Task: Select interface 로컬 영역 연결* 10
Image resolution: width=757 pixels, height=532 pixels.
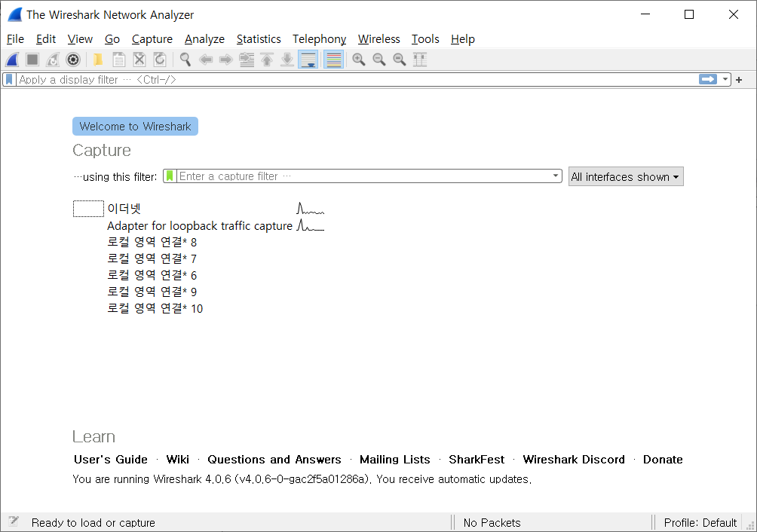Action: [x=155, y=308]
